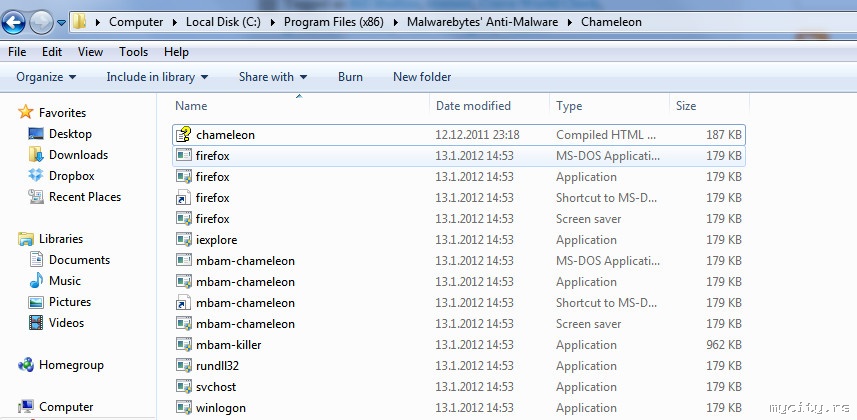857x420 pixels.
Task: Select mbam-chameleon Screen saver file name
Action: click(245, 324)
